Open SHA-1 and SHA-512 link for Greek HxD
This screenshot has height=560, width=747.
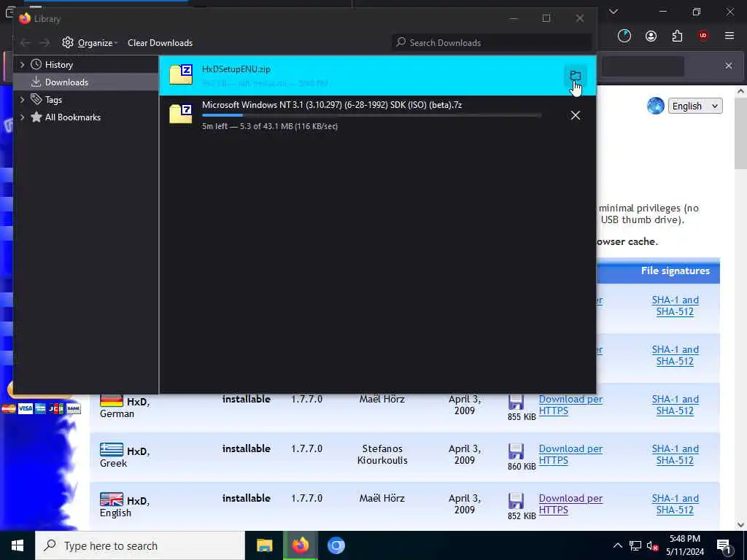coord(675,454)
